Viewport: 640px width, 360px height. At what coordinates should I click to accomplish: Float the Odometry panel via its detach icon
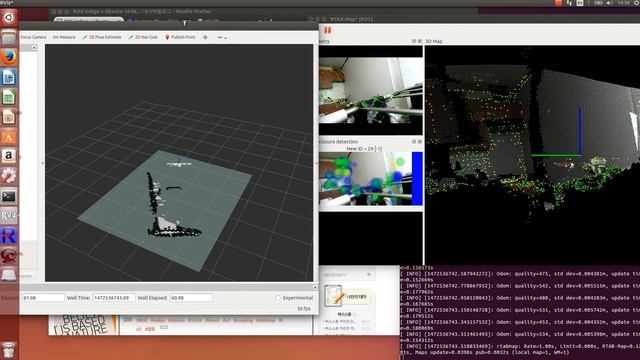(414, 41)
